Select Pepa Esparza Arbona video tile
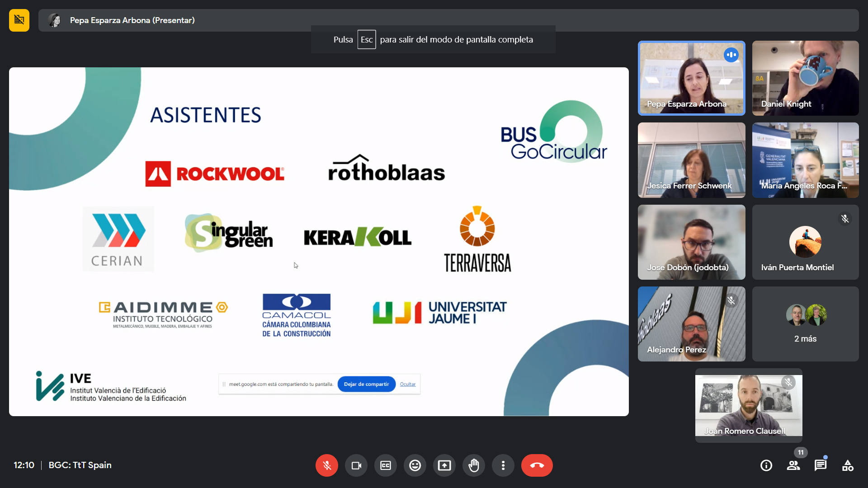868x488 pixels. [x=691, y=78]
